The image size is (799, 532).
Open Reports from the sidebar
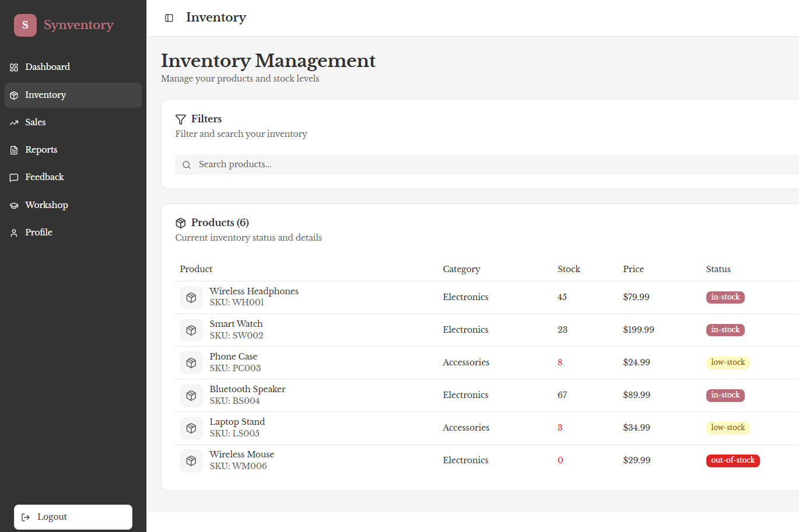41,150
